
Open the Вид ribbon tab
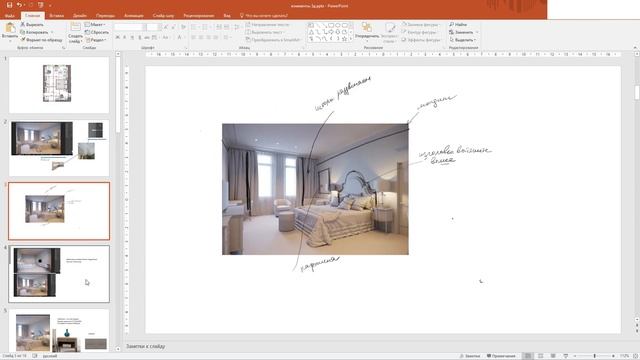coord(227,16)
